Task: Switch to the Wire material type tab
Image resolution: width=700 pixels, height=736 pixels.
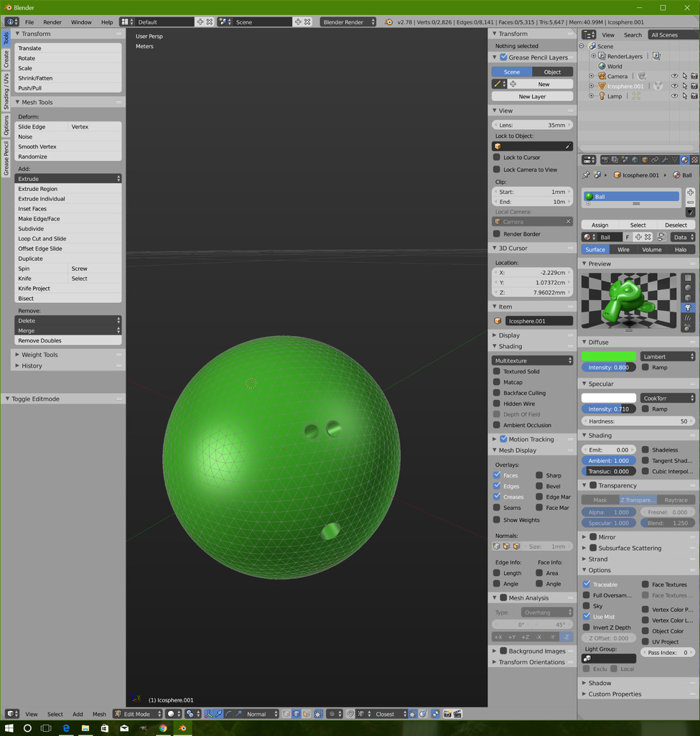Action: (x=623, y=250)
